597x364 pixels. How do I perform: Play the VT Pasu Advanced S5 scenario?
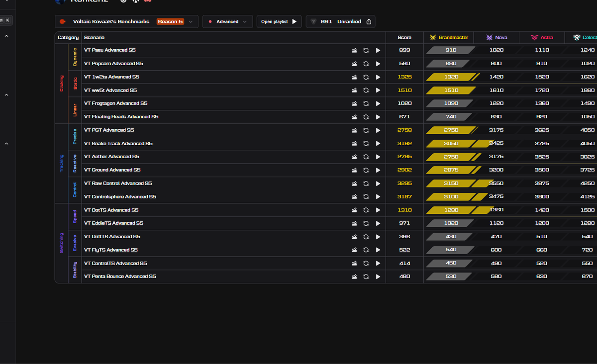378,50
